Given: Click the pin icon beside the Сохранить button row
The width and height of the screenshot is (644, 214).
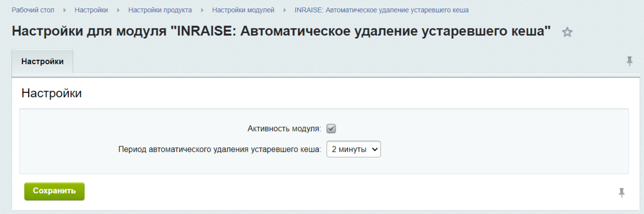Looking at the screenshot, I should point(622,193).
